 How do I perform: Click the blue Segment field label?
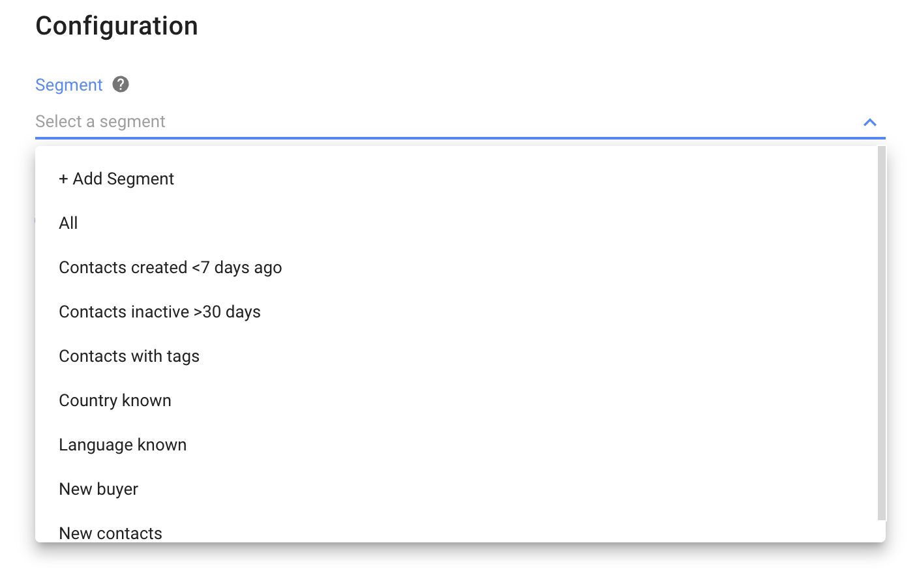[68, 85]
